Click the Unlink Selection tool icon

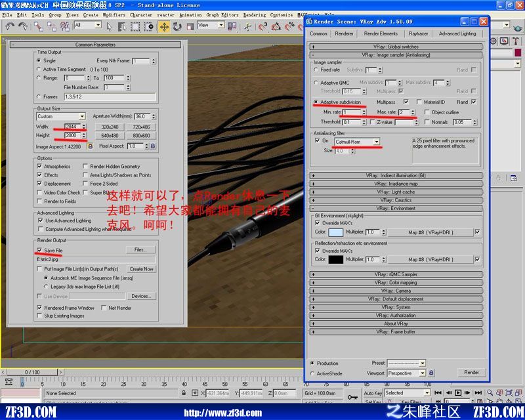[x=52, y=26]
